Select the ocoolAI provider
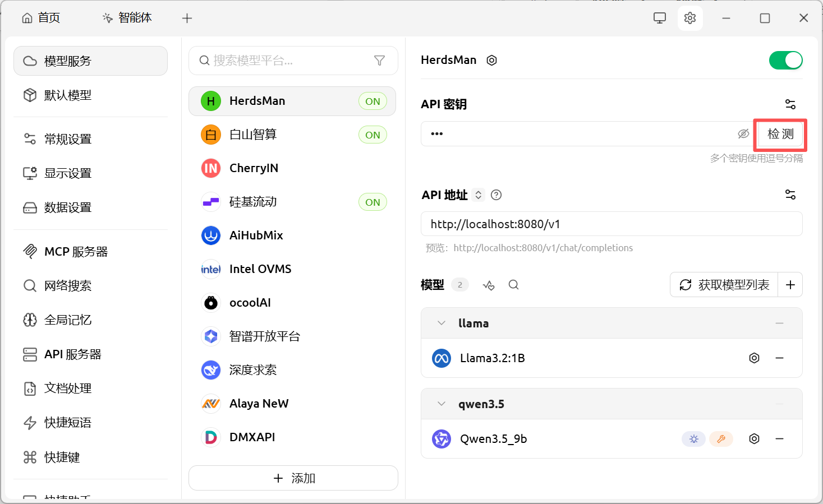823x504 pixels. click(292, 303)
